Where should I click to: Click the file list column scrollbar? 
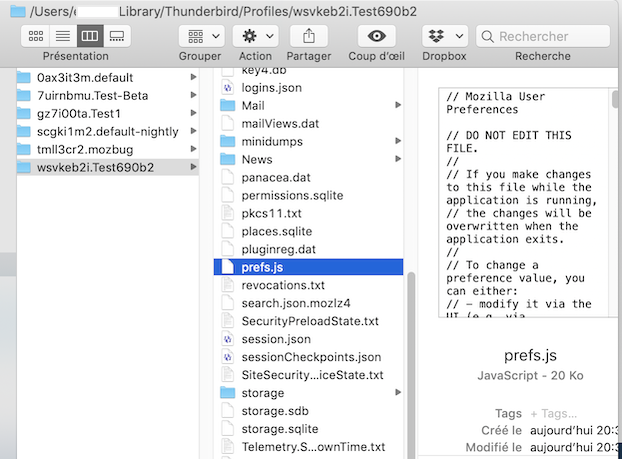coord(411,365)
